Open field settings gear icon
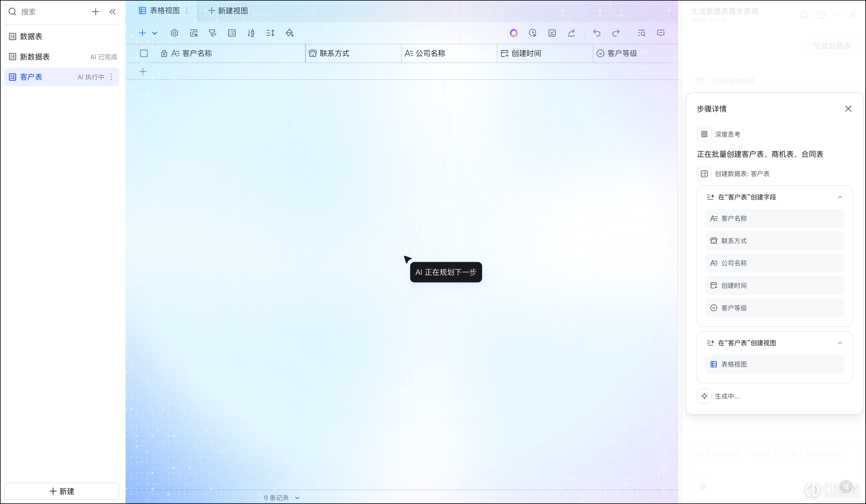 (x=174, y=33)
